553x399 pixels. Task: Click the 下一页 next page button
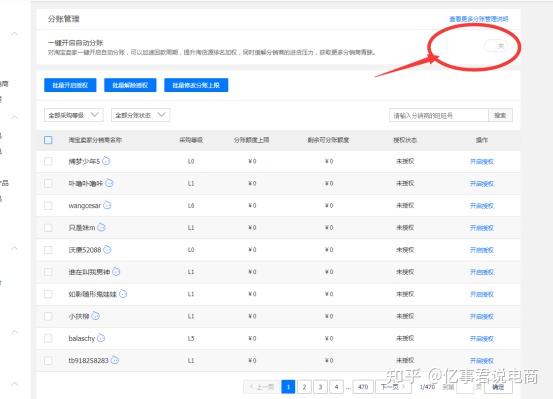(x=393, y=387)
